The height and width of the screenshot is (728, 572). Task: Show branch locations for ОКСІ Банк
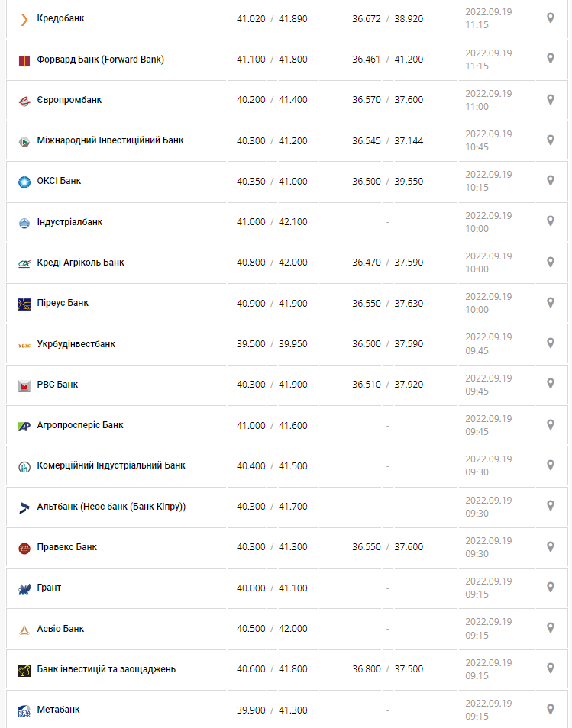pos(550,181)
